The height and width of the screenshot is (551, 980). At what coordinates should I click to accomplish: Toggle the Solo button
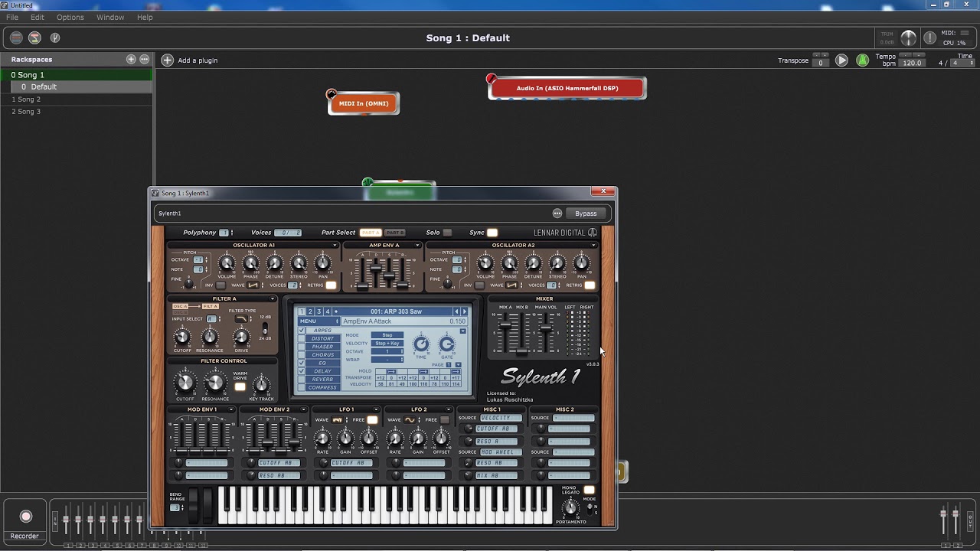447,233
